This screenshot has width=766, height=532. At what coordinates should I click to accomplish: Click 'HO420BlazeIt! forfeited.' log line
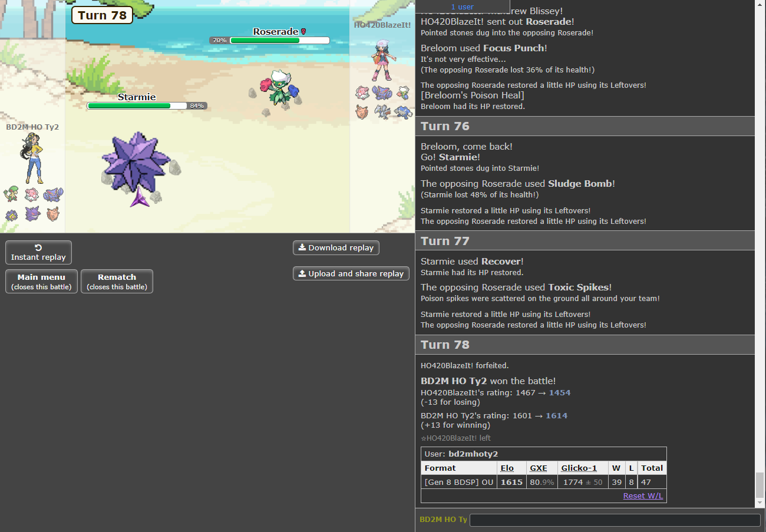[x=464, y=365]
